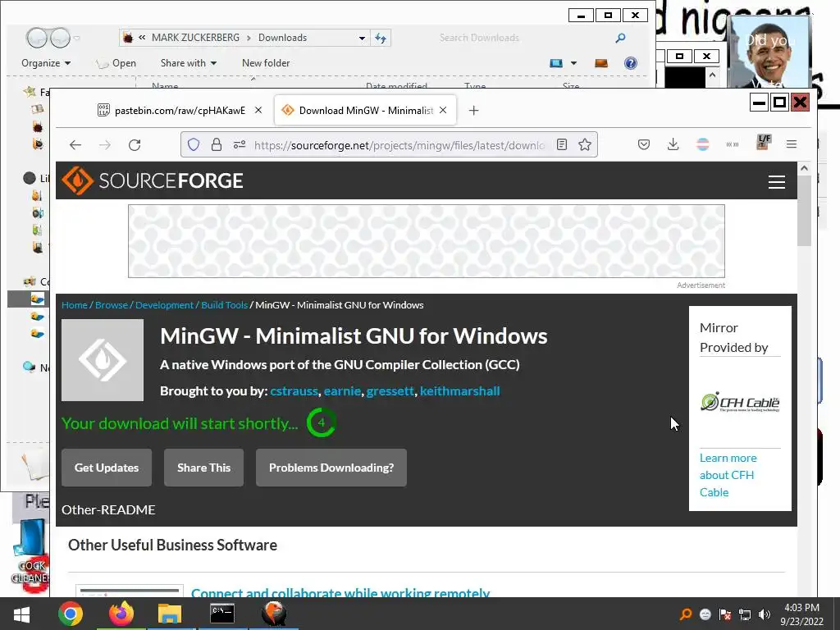Click the volume speaker tray icon
Viewport: 840px width, 630px height.
[x=765, y=614]
